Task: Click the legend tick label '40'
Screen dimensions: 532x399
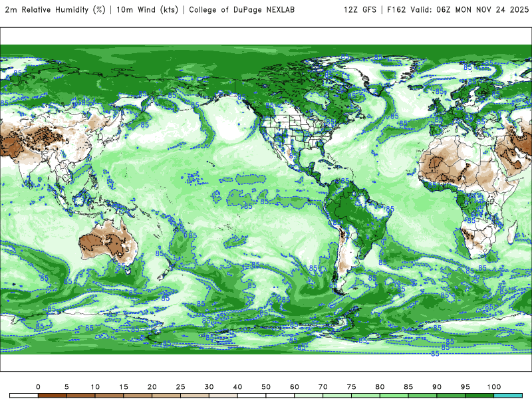Action: tap(237, 387)
